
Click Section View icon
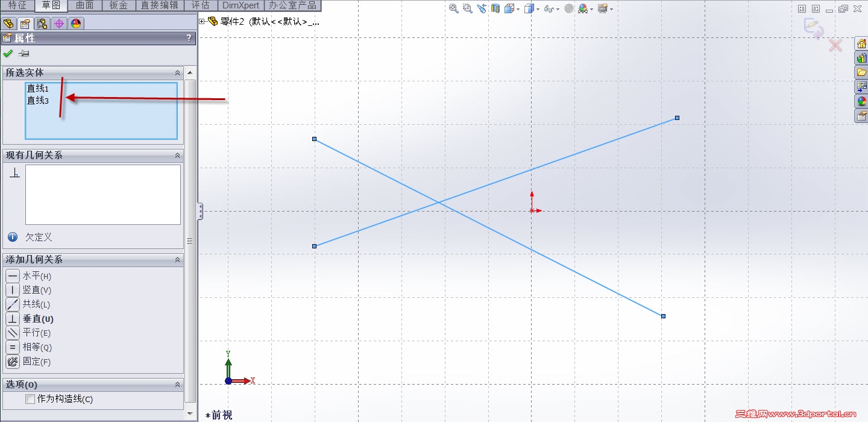click(x=495, y=8)
